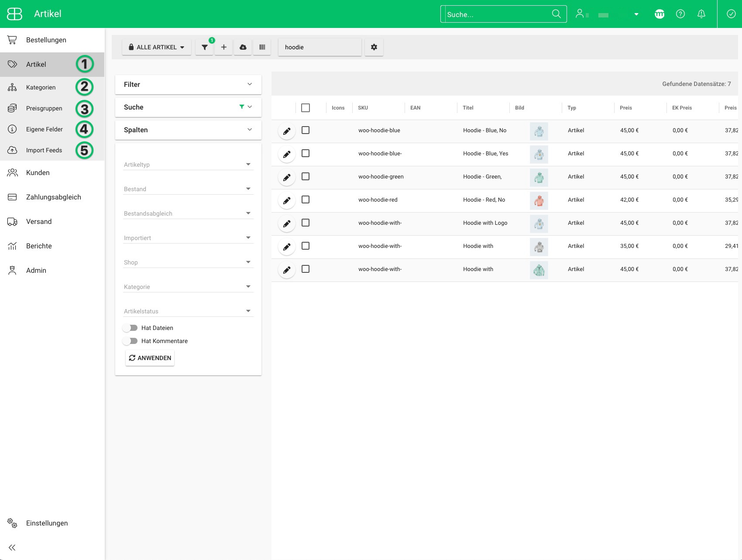Enable the Hat Dateien toggle
Viewport: 742px width, 560px height.
tap(130, 328)
